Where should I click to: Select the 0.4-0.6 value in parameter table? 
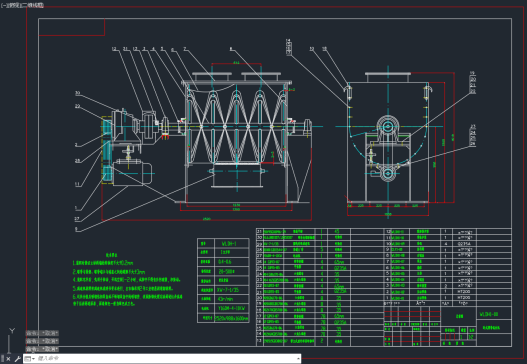pos(225,262)
